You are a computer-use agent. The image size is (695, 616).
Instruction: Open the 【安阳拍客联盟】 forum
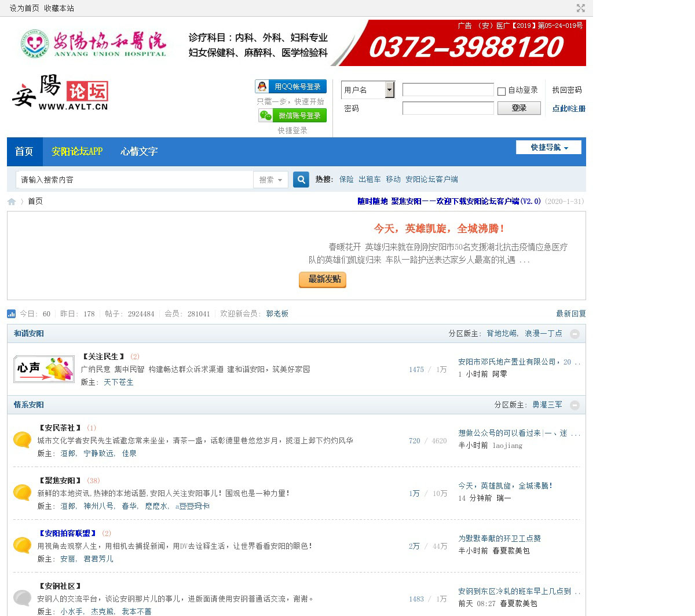67,533
